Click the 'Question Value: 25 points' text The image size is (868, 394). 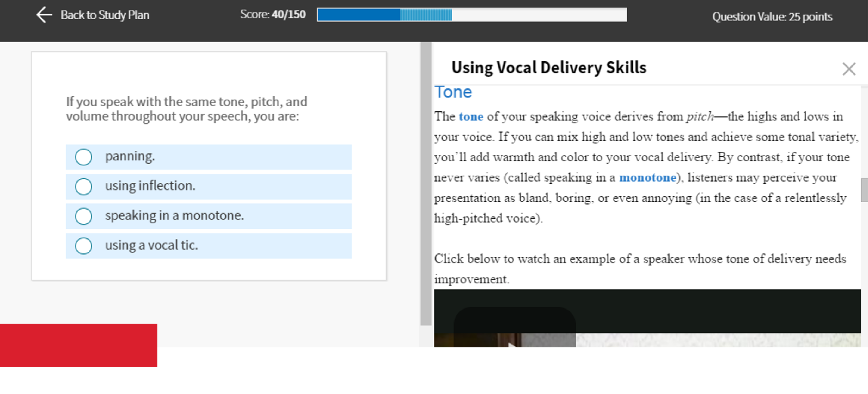(x=772, y=17)
